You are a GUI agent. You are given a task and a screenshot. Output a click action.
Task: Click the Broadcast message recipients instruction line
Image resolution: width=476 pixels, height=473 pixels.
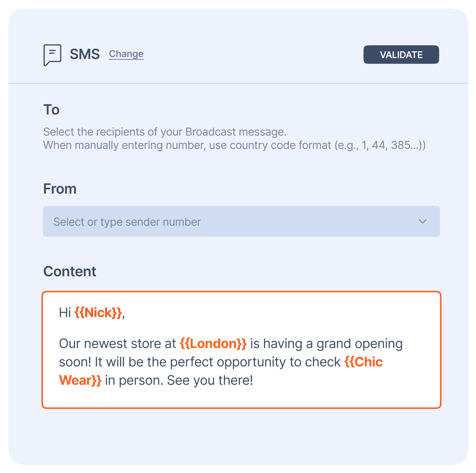pyautogui.click(x=165, y=132)
